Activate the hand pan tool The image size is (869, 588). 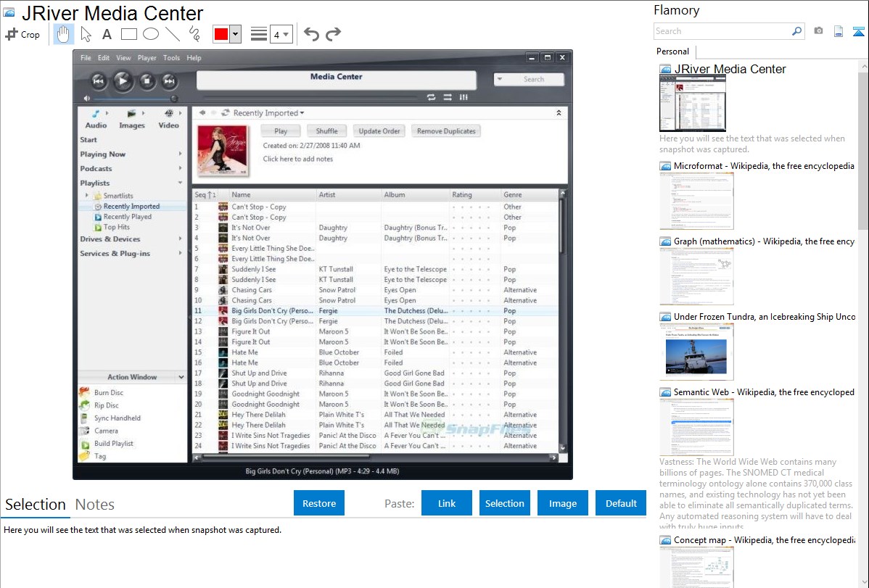(63, 34)
